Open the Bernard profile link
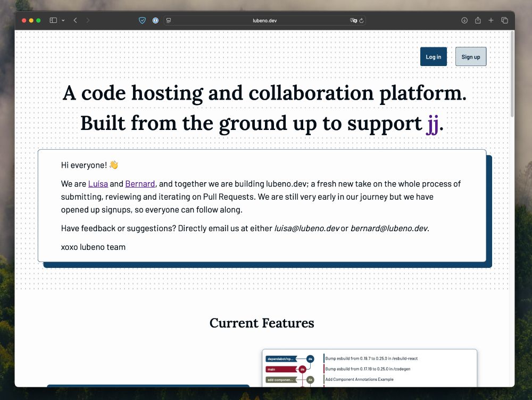This screenshot has width=532, height=400. pos(140,183)
